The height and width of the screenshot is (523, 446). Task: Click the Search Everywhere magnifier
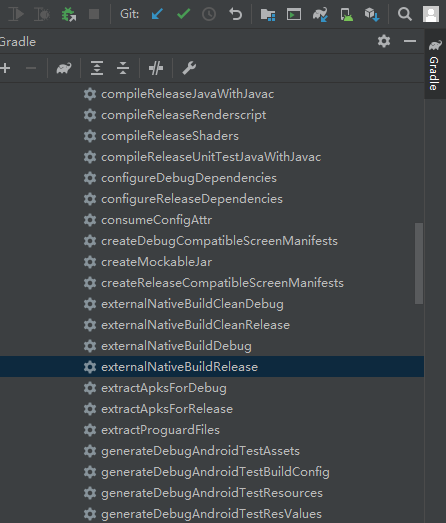[405, 14]
